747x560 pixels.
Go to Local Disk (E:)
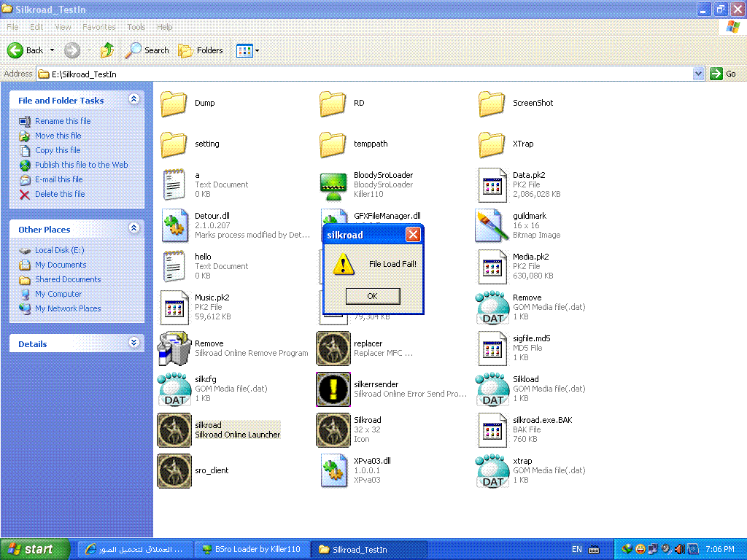pos(60,251)
